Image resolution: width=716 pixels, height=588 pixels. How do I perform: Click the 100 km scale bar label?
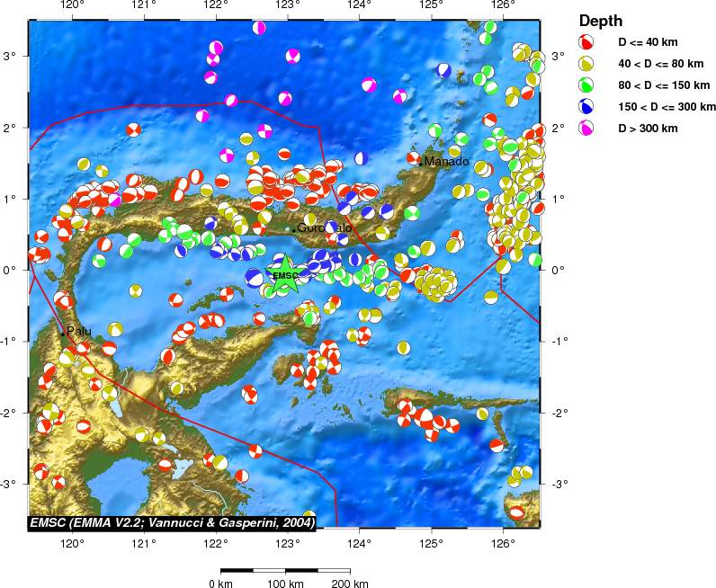click(x=285, y=584)
